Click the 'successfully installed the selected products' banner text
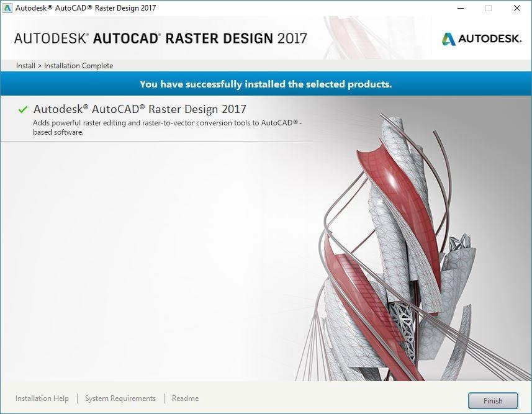The width and height of the screenshot is (532, 414). (266, 84)
